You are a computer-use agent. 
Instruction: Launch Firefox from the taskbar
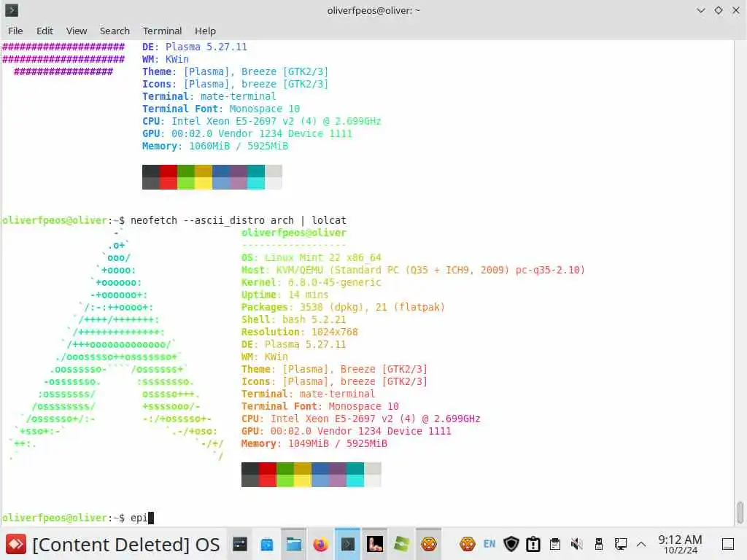pos(321,544)
